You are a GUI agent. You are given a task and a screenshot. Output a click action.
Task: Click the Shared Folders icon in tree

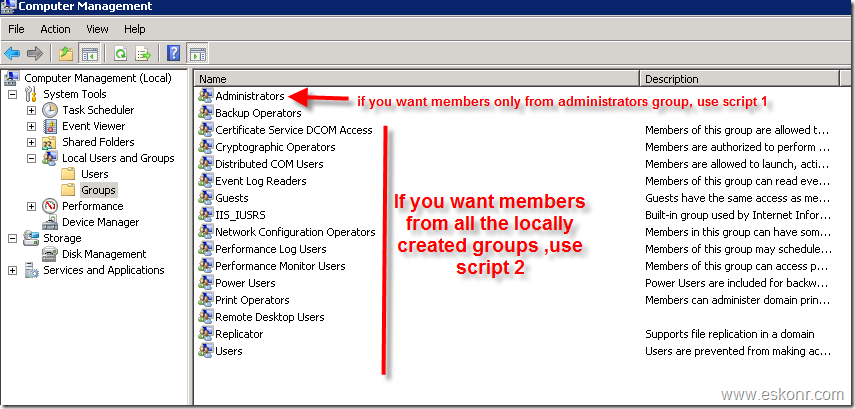[50, 142]
